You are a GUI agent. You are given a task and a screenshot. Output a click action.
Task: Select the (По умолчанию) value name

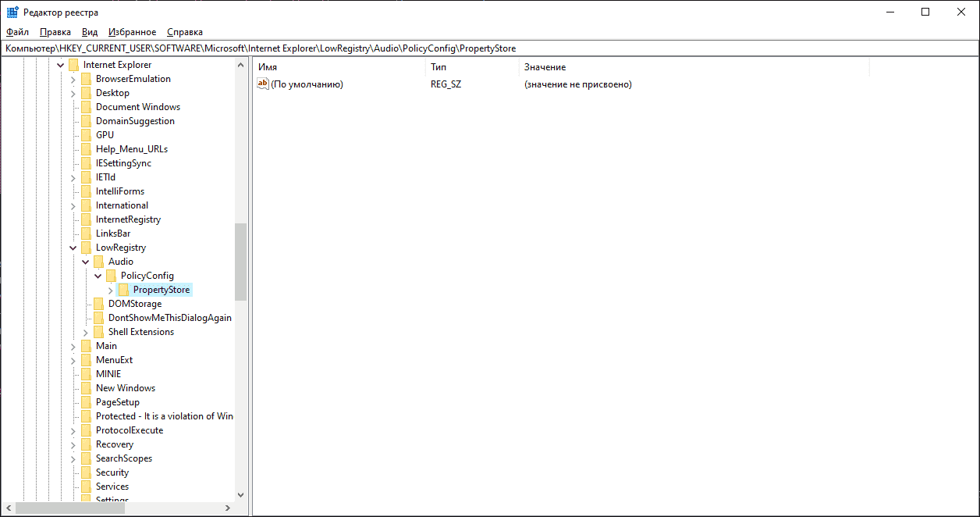[307, 84]
